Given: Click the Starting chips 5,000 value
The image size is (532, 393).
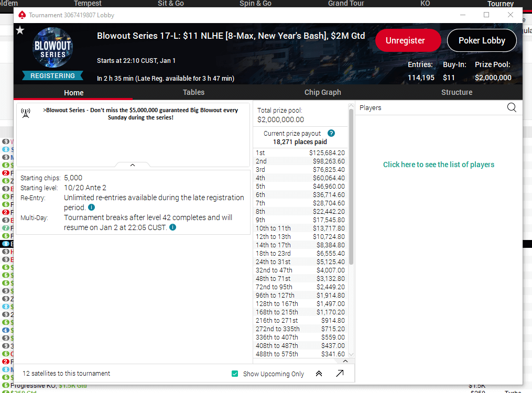Looking at the screenshot, I should pyautogui.click(x=73, y=178).
